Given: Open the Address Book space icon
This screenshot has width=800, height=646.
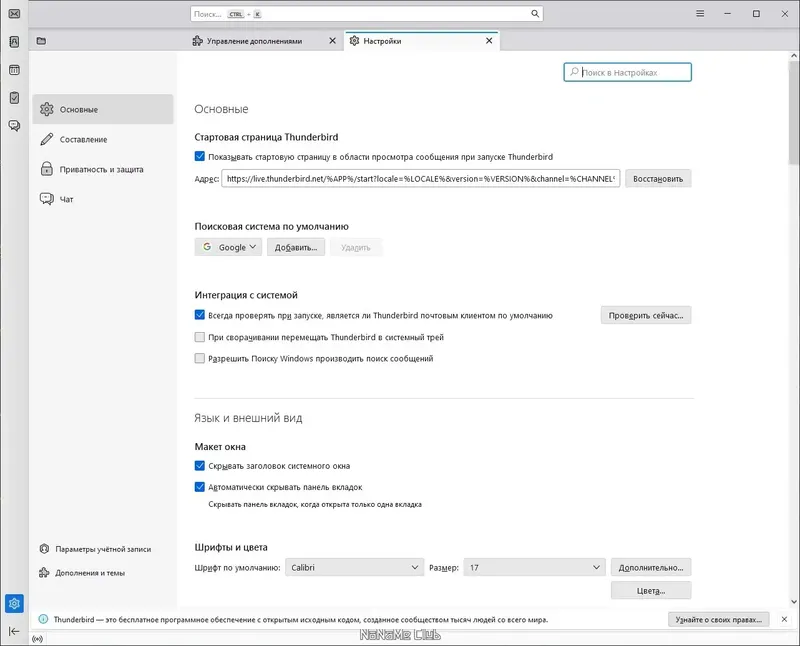Looking at the screenshot, I should tap(14, 42).
